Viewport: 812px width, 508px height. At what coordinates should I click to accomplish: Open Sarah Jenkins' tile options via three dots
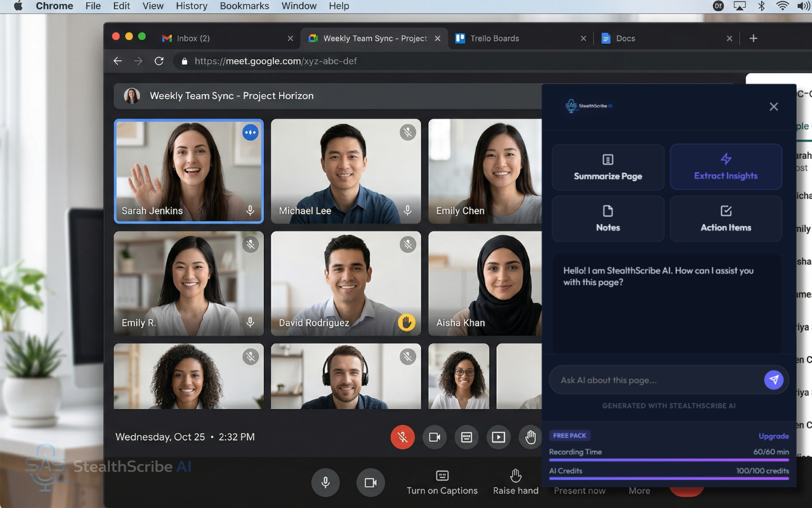coord(250,133)
